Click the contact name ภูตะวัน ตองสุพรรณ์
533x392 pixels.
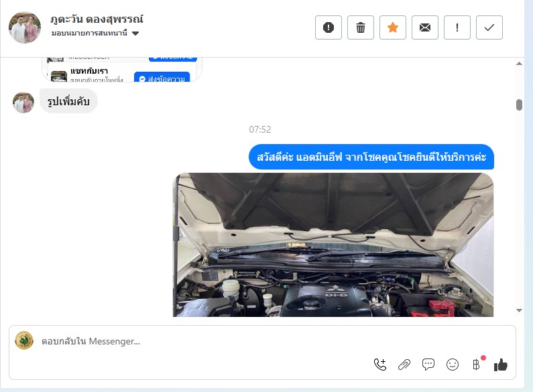coord(97,19)
